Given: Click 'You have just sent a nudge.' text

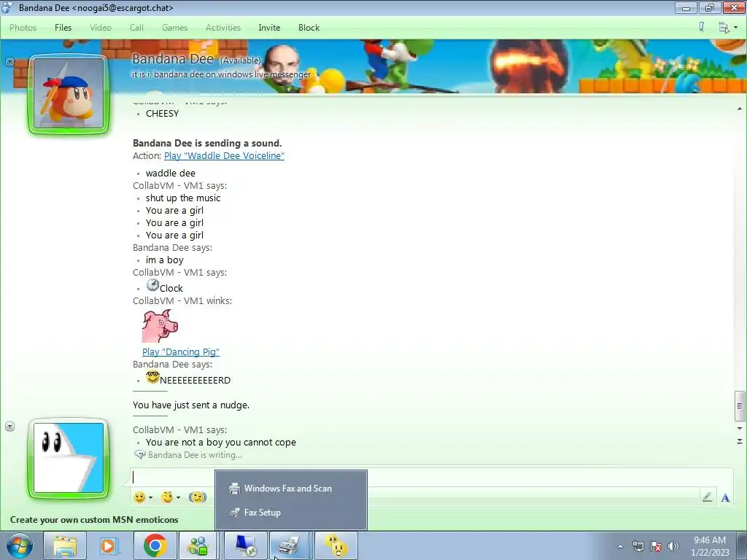Looking at the screenshot, I should pyautogui.click(x=191, y=405).
